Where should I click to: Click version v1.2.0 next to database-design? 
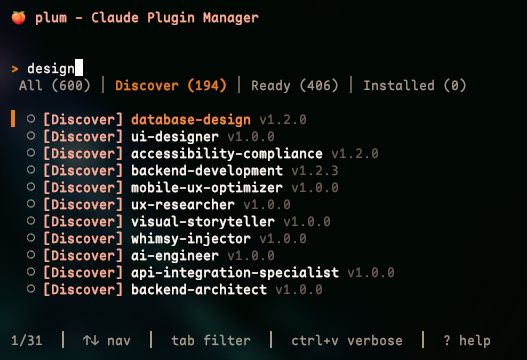(283, 120)
